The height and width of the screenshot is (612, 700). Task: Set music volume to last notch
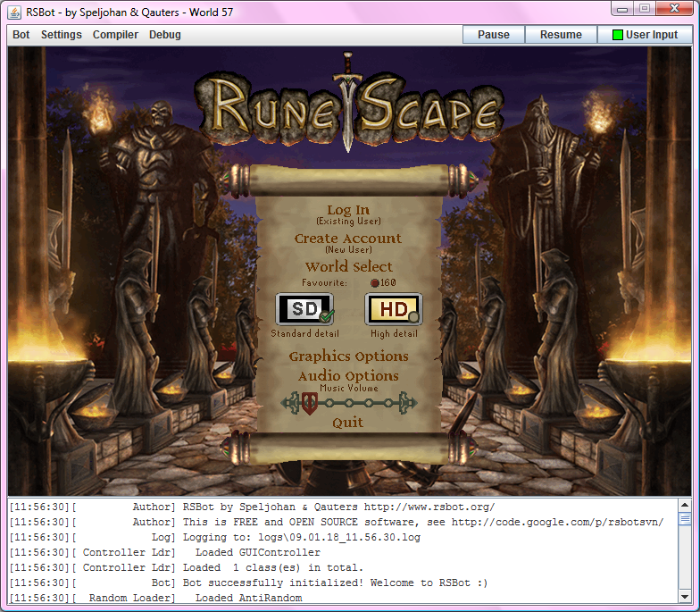point(388,404)
